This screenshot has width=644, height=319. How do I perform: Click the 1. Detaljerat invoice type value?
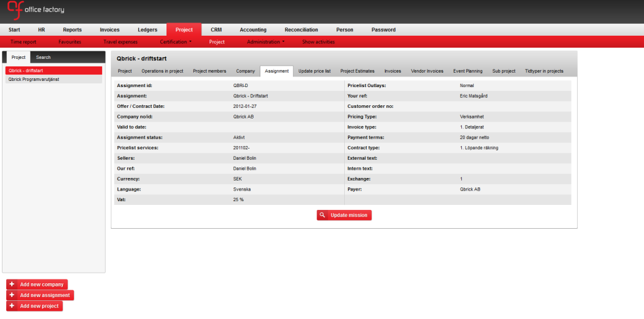[x=473, y=127]
